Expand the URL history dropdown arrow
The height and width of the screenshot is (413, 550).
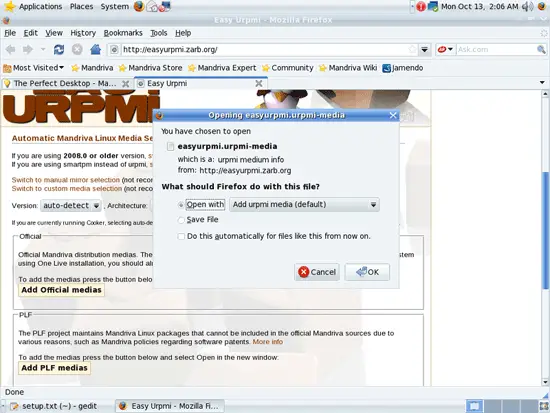pyautogui.click(x=424, y=49)
